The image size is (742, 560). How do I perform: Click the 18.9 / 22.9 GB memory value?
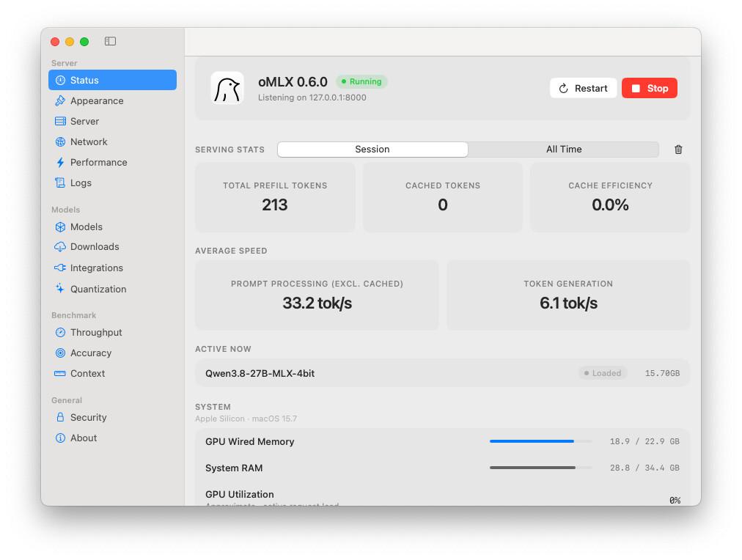tap(644, 441)
